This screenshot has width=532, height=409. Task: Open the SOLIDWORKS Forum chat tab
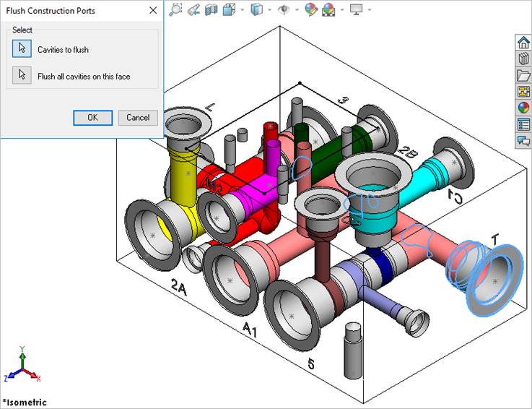click(523, 140)
